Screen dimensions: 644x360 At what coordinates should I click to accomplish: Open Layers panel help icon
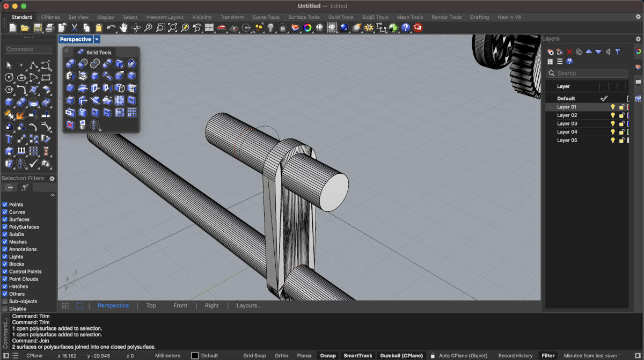[x=569, y=61]
